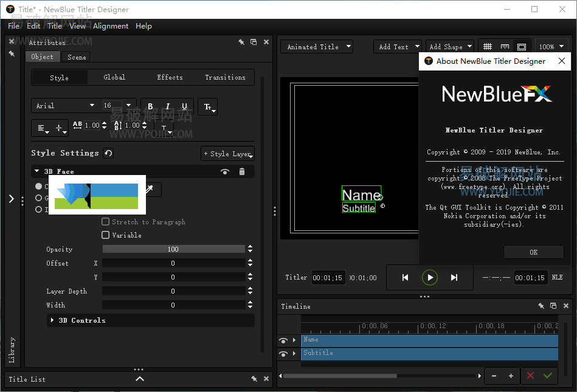Image resolution: width=577 pixels, height=392 pixels.
Task: Expand the Library side panel
Action: point(12,199)
